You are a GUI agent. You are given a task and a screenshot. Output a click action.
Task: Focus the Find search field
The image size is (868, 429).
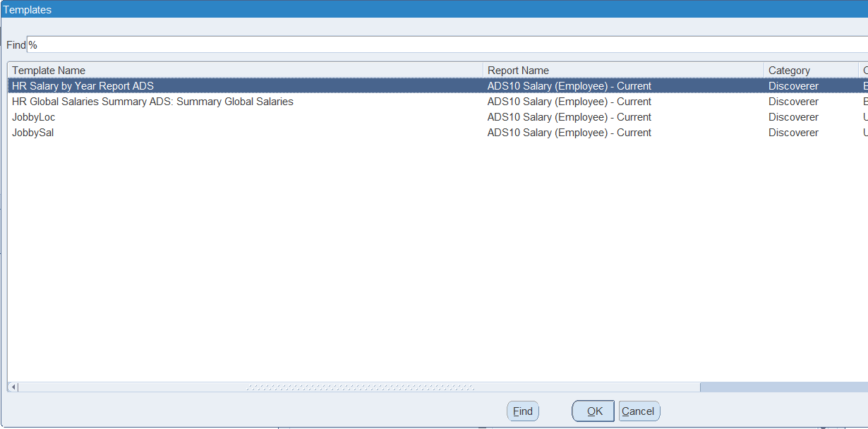[447, 44]
